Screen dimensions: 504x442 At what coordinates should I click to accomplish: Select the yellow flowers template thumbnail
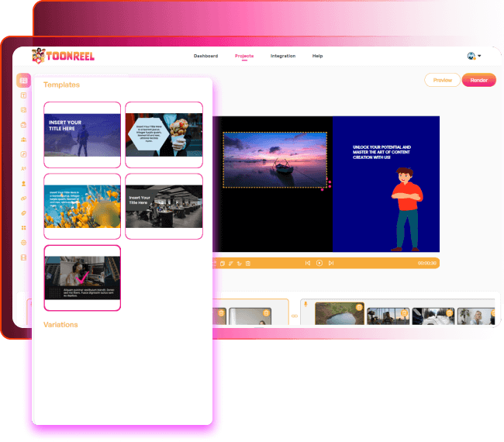pos(82,206)
